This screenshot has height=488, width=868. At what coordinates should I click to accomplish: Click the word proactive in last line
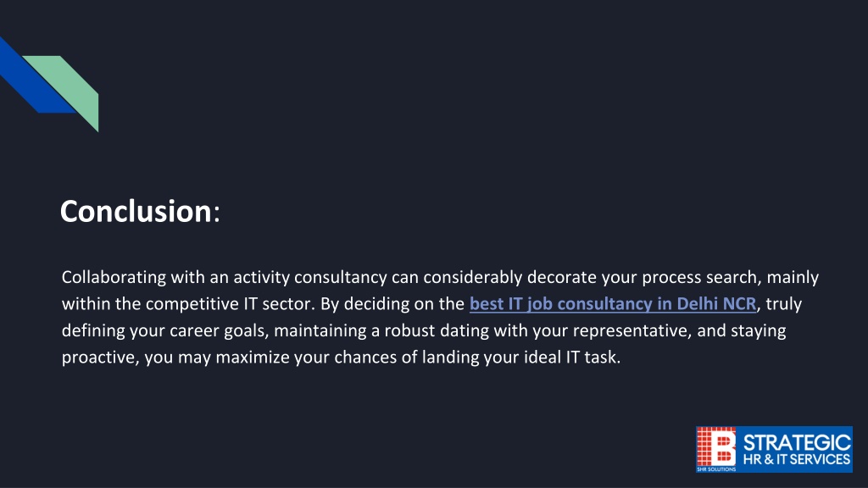click(x=98, y=358)
